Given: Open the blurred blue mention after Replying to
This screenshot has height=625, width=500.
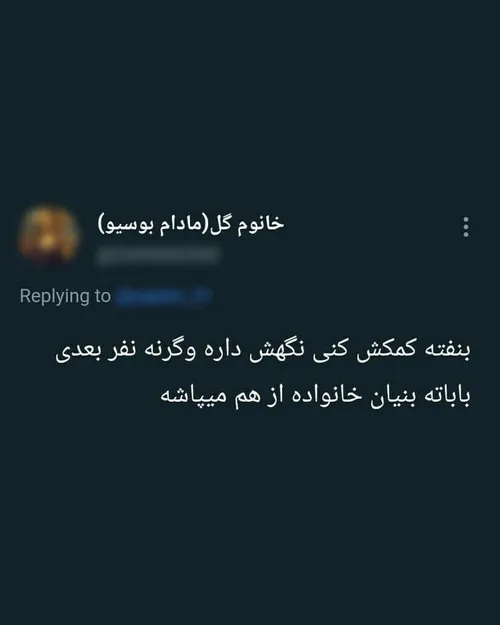Looking at the screenshot, I should coord(163,296).
